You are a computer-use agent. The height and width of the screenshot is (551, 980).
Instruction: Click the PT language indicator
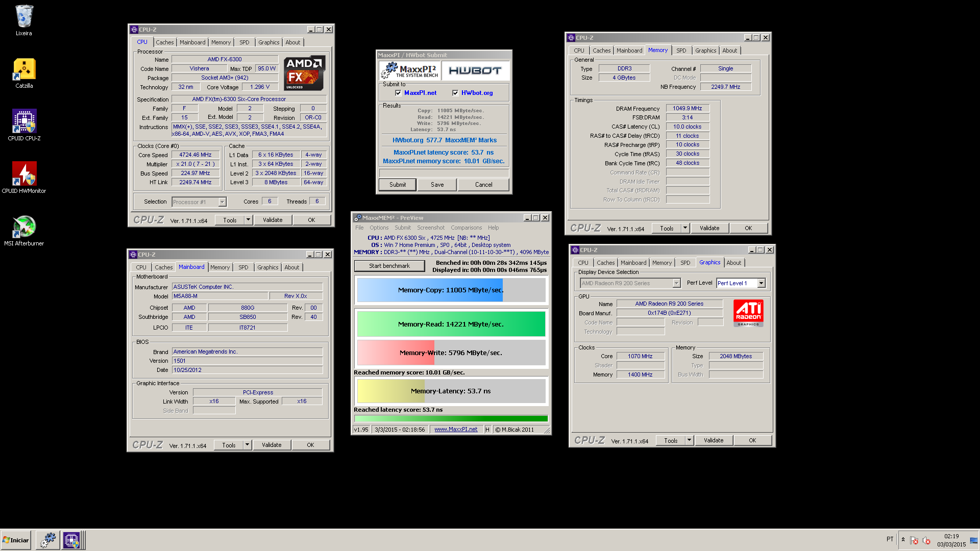(x=890, y=539)
